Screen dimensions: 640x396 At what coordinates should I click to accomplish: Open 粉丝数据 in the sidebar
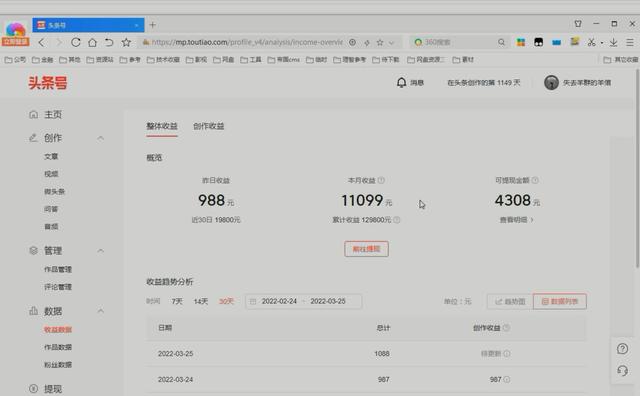click(x=58, y=365)
